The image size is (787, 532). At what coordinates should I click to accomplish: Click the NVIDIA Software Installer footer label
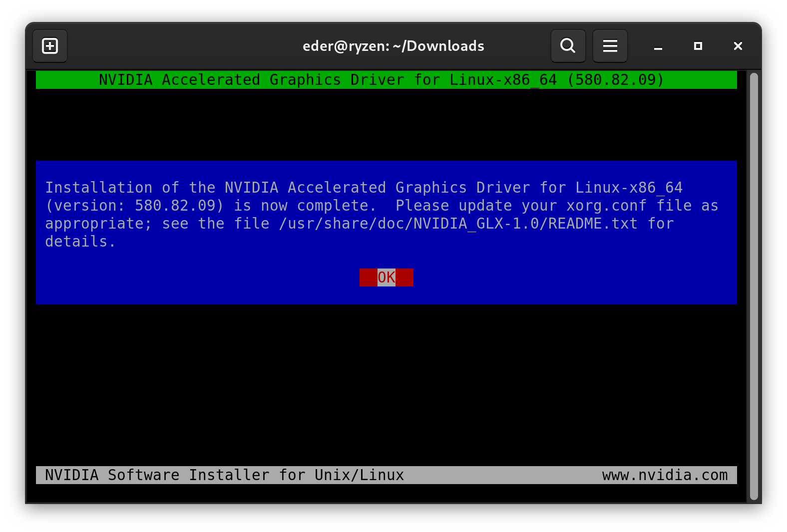pyautogui.click(x=224, y=475)
